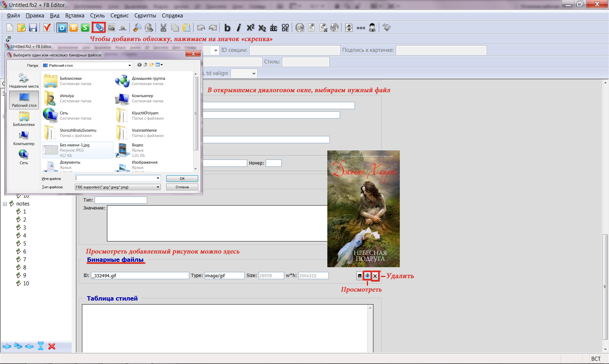This screenshot has height=364, width=609.
Task: Click the three asterisks toolbar icon
Action: click(x=361, y=28)
